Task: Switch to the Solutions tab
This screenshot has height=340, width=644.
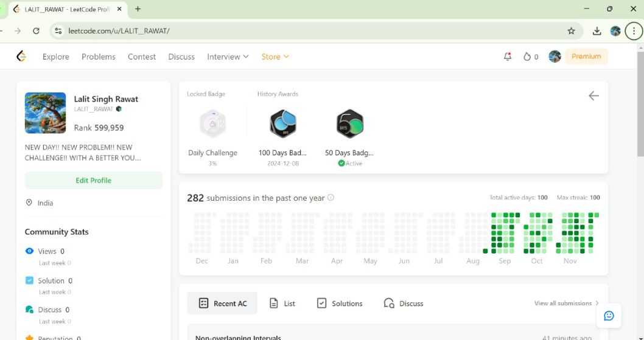Action: (340, 304)
